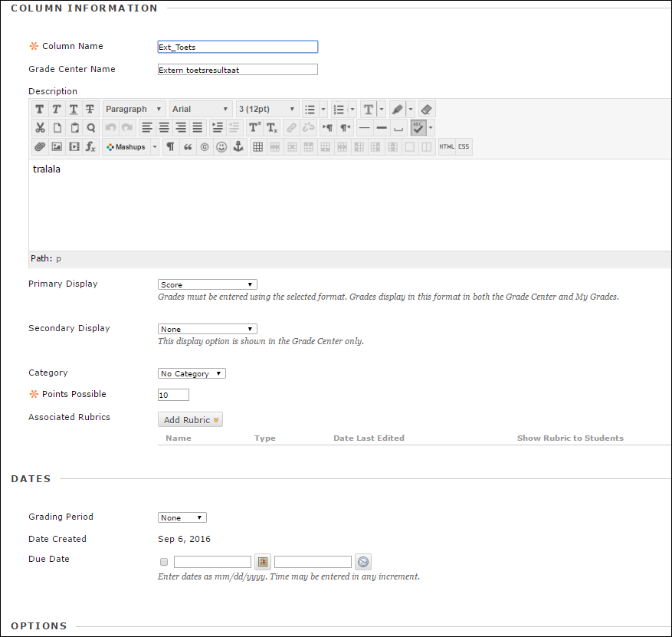Open the Mashups menu

point(130,147)
